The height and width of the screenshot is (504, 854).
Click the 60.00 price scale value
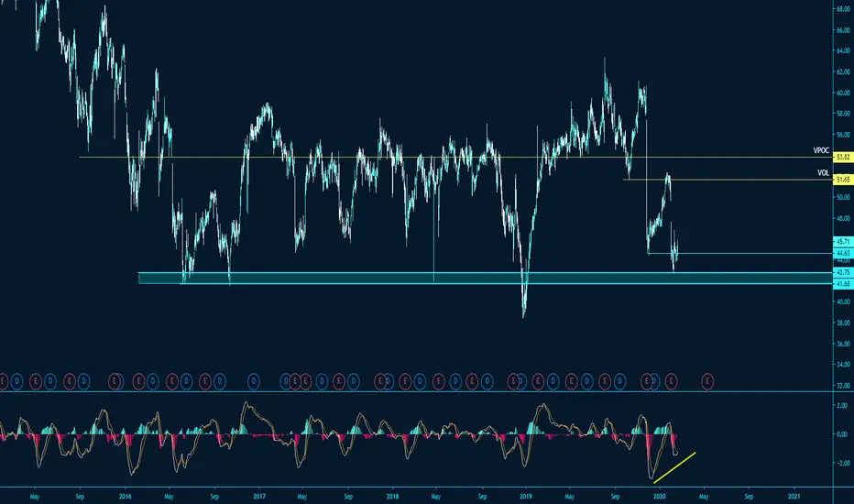pyautogui.click(x=843, y=93)
